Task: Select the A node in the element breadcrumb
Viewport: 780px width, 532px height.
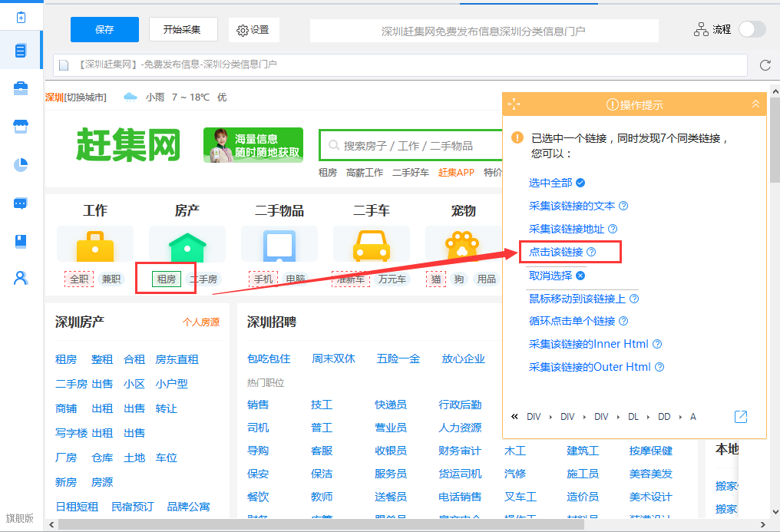Action: [693, 417]
